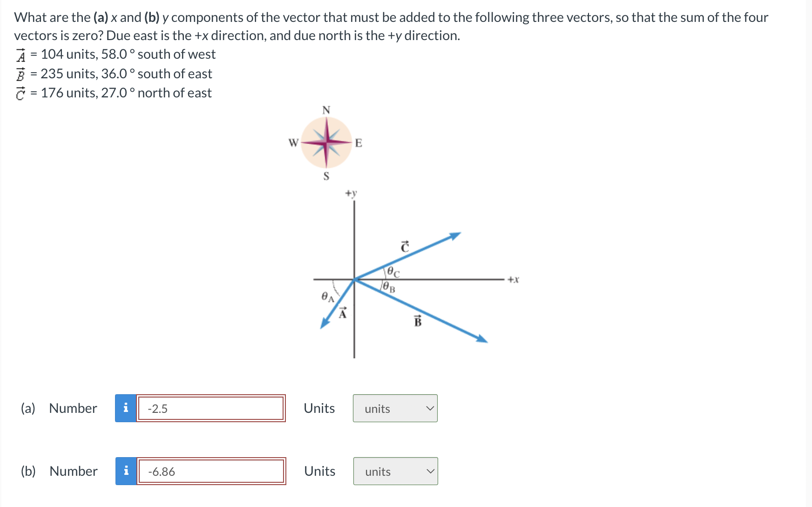The width and height of the screenshot is (812, 507).
Task: Click the info icon next to part (a) answer
Action: 126,408
